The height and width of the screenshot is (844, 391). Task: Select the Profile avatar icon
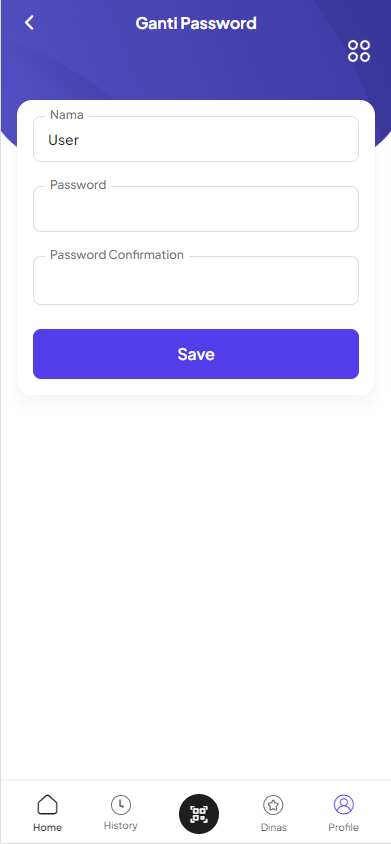coord(344,805)
